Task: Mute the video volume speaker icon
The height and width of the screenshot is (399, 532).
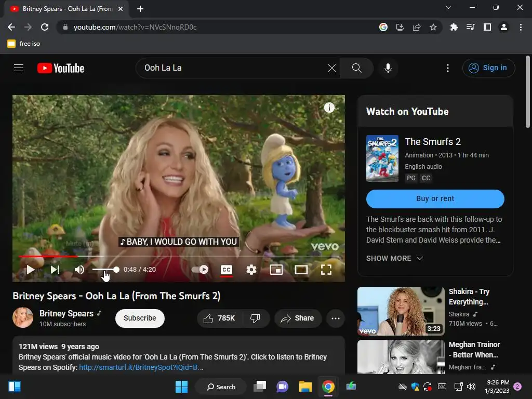Action: tap(79, 270)
